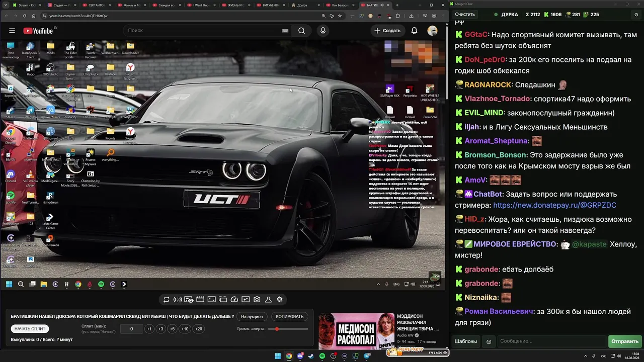Open the emoji picker in Merged Chat
This screenshot has height=362, width=644.
click(x=489, y=341)
